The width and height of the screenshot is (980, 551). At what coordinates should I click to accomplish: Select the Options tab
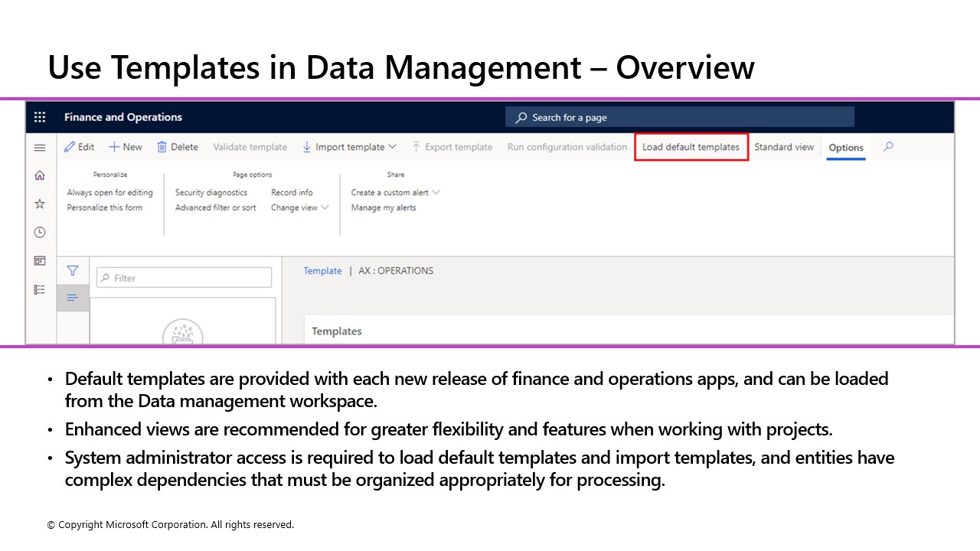[845, 147]
